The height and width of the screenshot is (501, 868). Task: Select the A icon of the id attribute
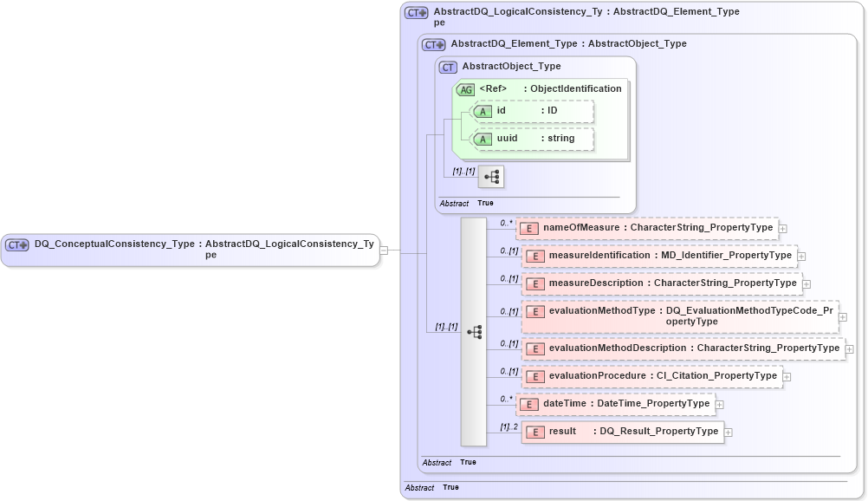pos(484,112)
